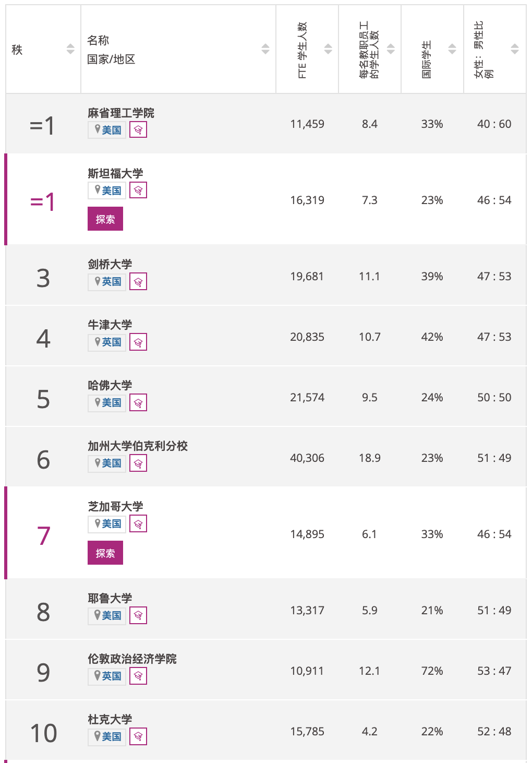The width and height of the screenshot is (532, 763).
Task: Click graduation cap icon under 哈佛大学
Action: point(138,402)
